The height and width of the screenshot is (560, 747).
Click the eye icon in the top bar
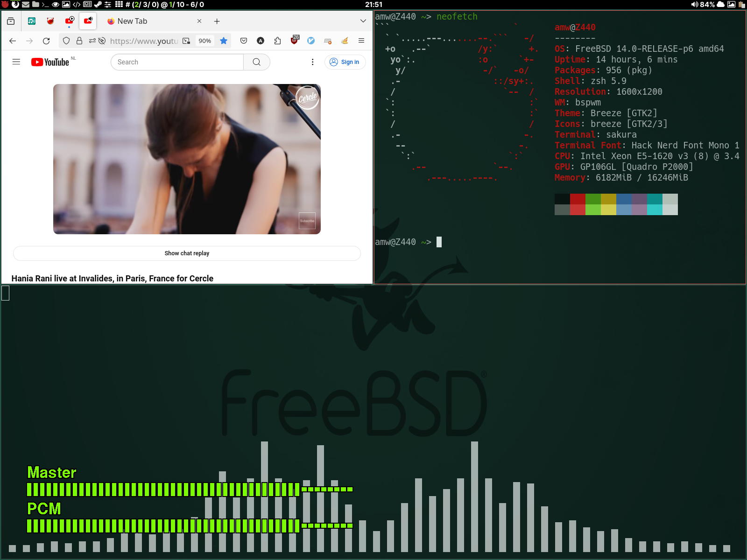click(56, 5)
